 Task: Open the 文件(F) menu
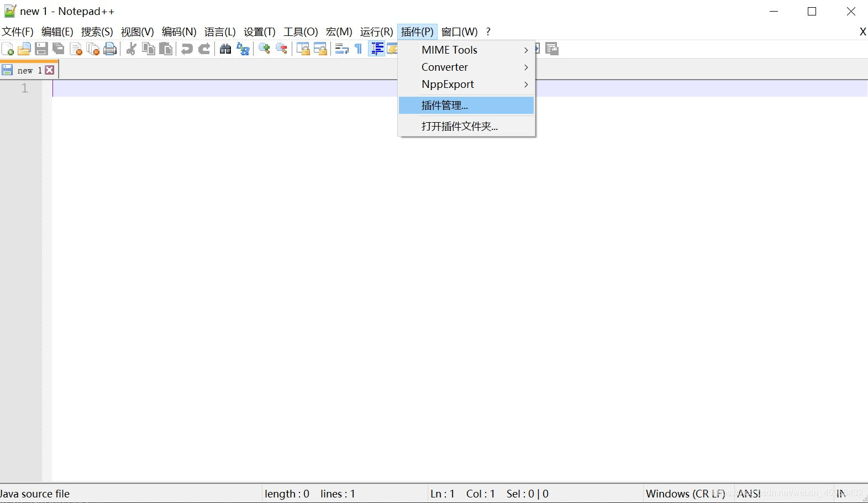click(18, 32)
